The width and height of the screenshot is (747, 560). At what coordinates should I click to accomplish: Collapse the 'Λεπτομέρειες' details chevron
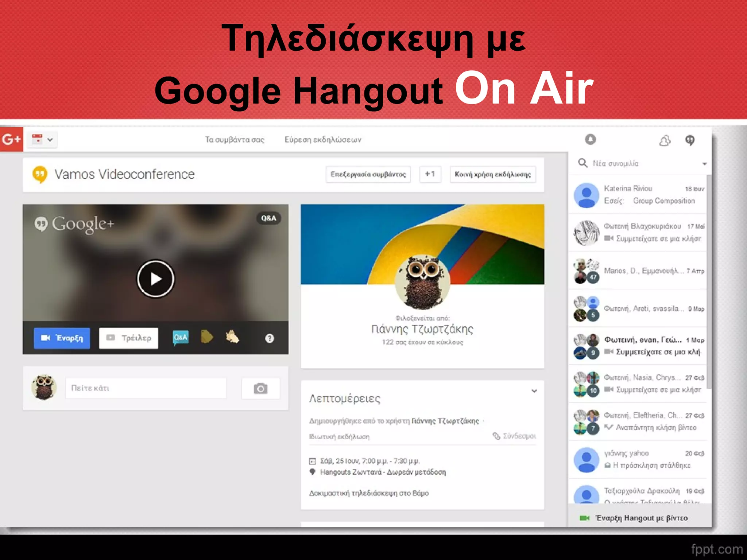point(534,391)
